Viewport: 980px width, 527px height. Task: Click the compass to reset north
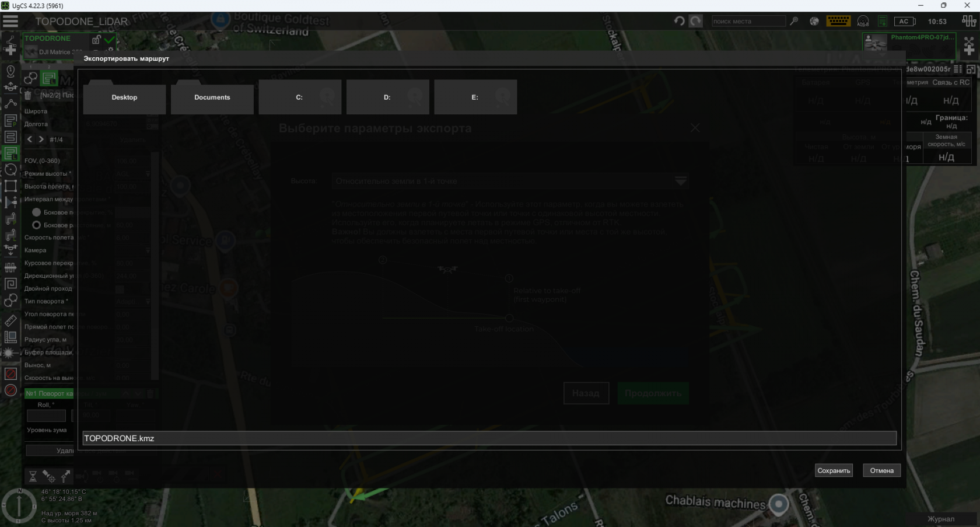click(x=19, y=505)
